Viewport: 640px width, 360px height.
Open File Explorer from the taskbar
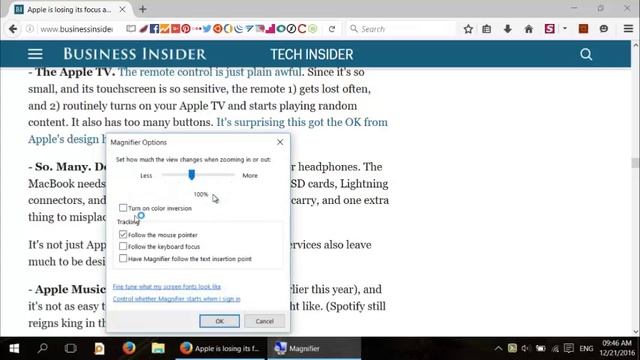pyautogui.click(x=158, y=348)
